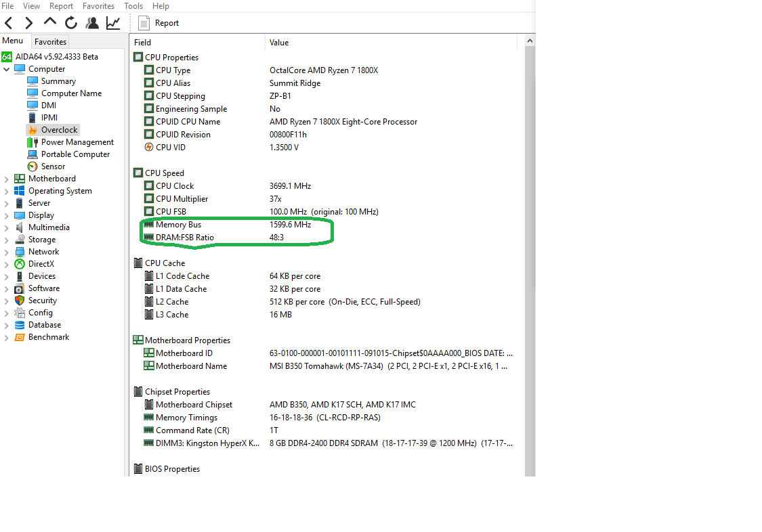Open the Tools menu
Screen dimensions: 762x532
[x=133, y=6]
